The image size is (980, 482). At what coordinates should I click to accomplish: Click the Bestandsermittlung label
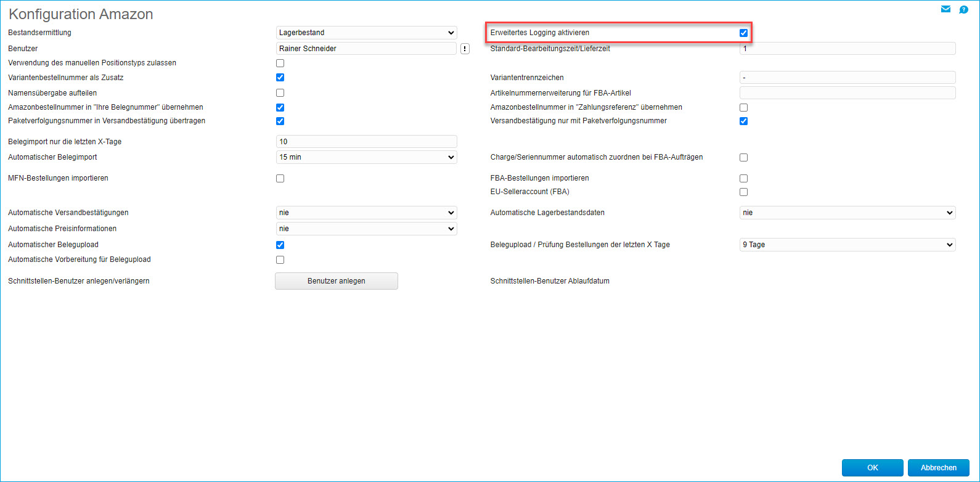pyautogui.click(x=39, y=33)
